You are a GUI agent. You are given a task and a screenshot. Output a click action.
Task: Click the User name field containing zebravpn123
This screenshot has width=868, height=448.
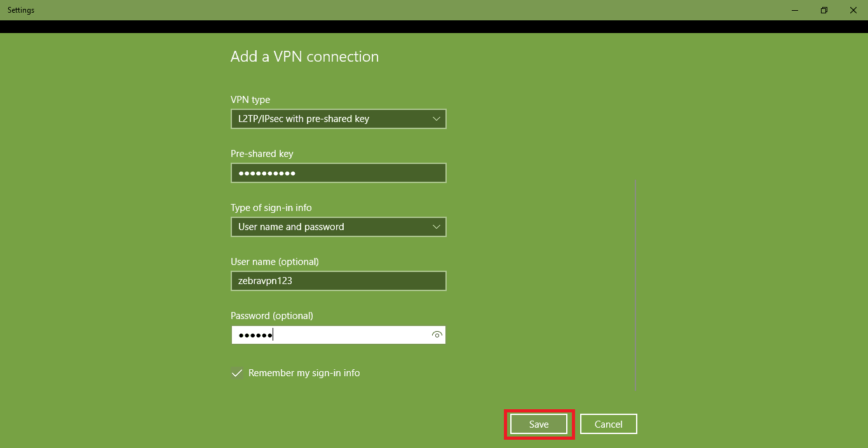pyautogui.click(x=338, y=281)
